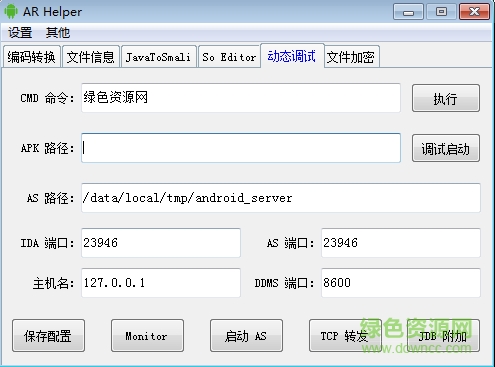Switch to the 文件信息 tab
Image resolution: width=495 pixels, height=367 pixels.
click(x=91, y=57)
